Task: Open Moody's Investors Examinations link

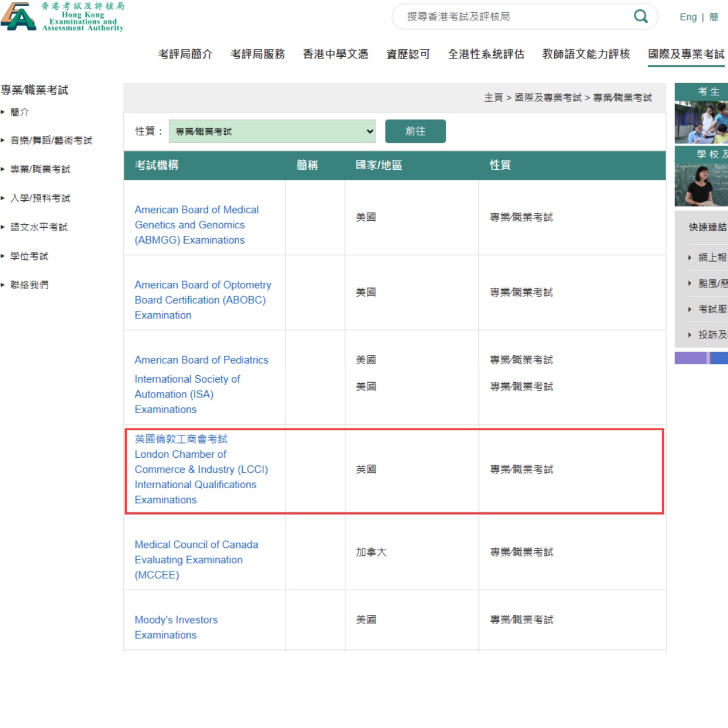Action: [x=176, y=628]
